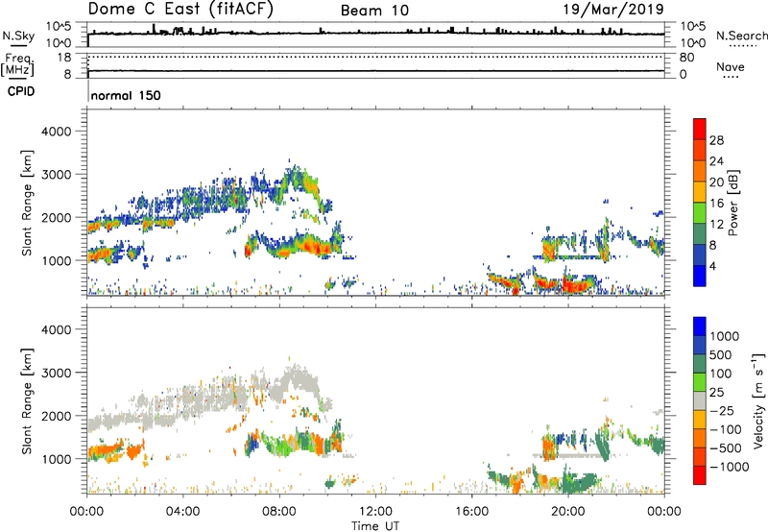
Task: Click the power colorbar value 28
Action: click(x=716, y=140)
